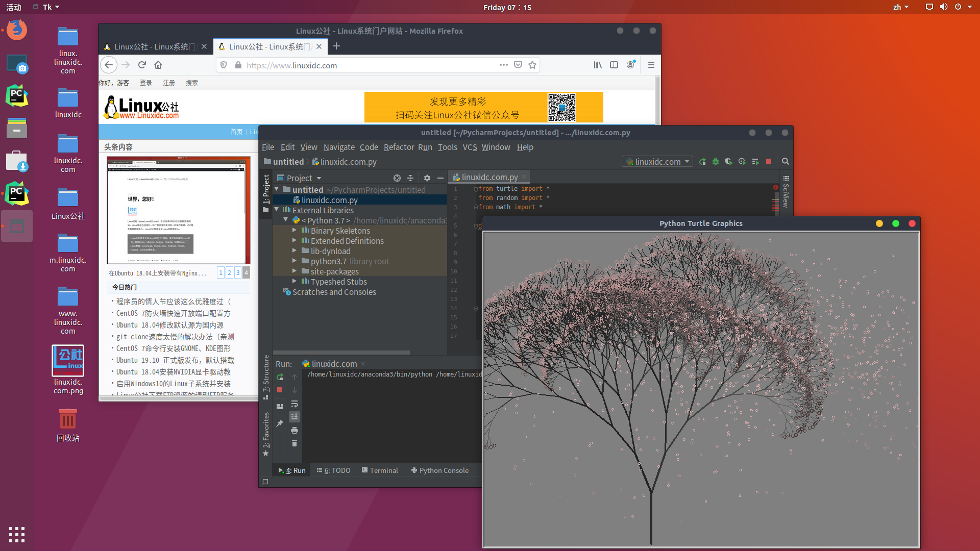Expand the Python 3.7 interpreter node
980x551 pixels.
(x=287, y=220)
